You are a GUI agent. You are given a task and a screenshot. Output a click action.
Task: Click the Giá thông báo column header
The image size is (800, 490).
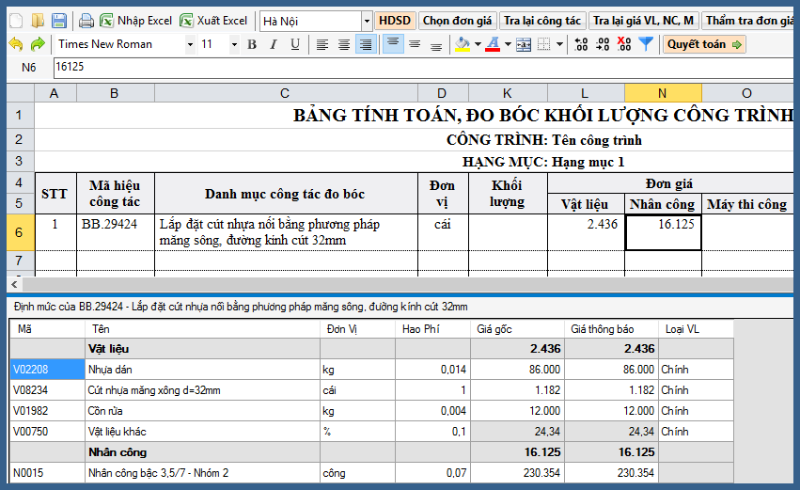point(611,329)
